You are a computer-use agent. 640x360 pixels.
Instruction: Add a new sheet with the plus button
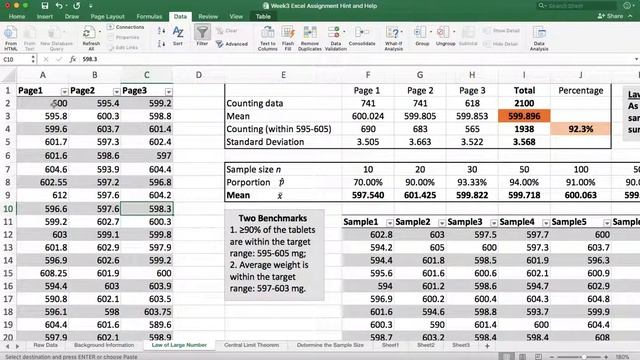[x=487, y=346]
